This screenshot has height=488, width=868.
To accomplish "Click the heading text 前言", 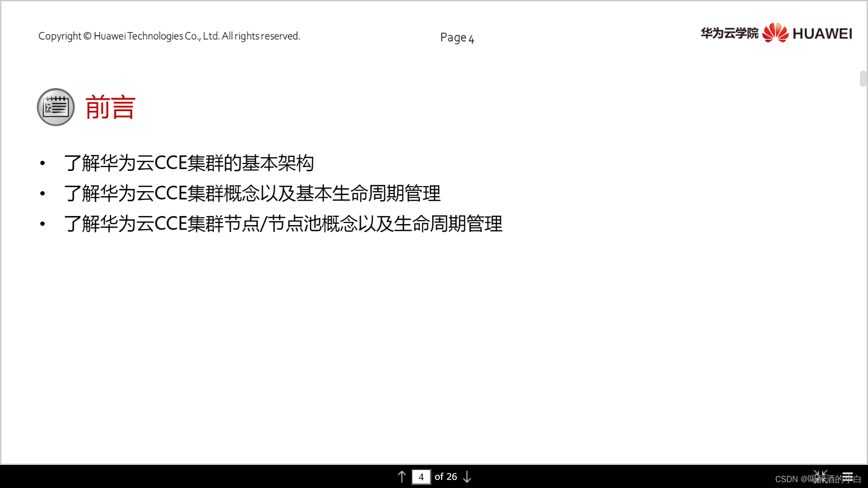I will pos(110,107).
